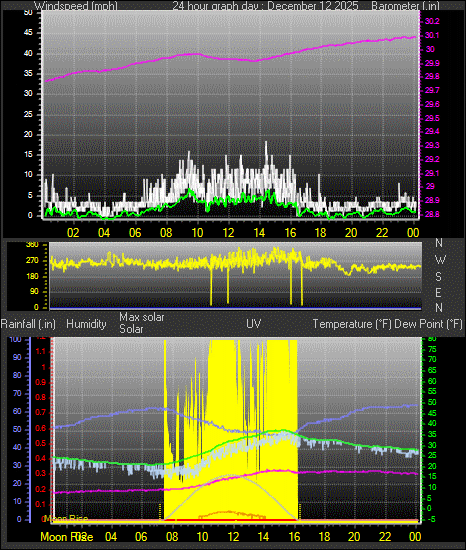The image size is (466, 550).
Task: Click the magenta '29.1' barometer axis value
Action: [432, 173]
